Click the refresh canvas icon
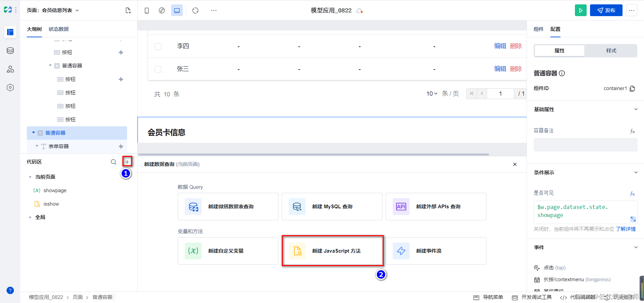The width and height of the screenshot is (644, 303). pos(195,10)
